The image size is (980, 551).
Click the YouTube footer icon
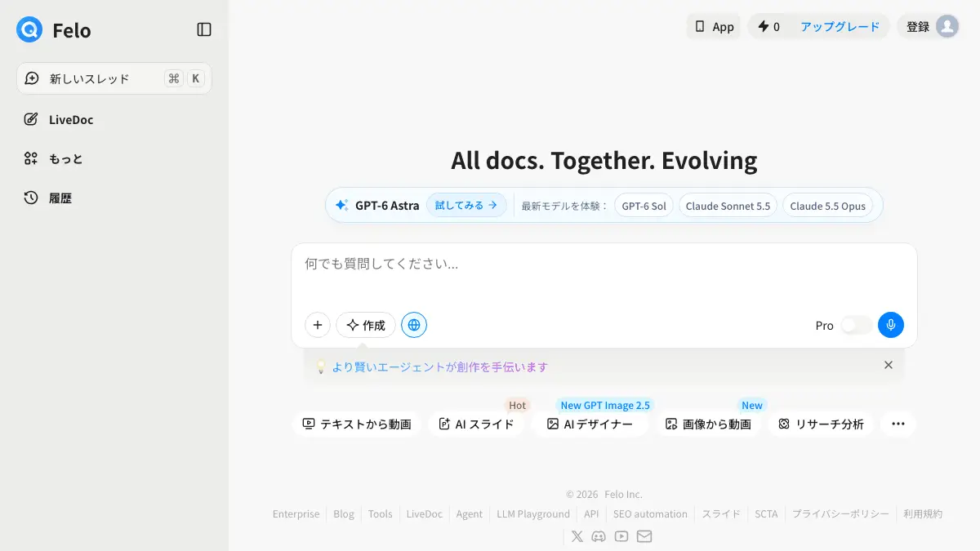click(621, 536)
